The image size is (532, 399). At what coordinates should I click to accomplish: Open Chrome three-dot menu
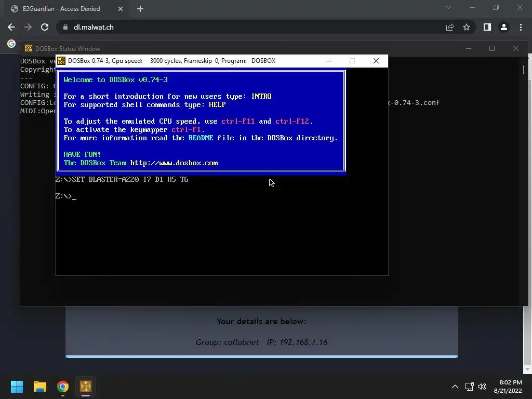click(x=521, y=27)
